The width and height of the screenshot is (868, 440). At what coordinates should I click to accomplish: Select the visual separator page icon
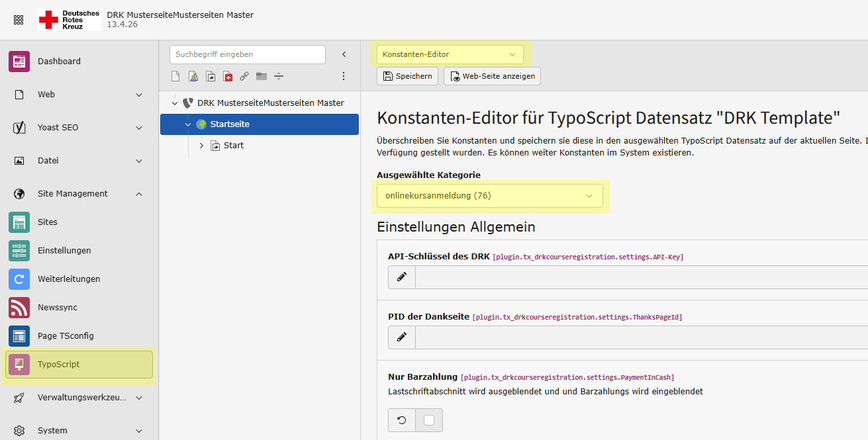[278, 76]
